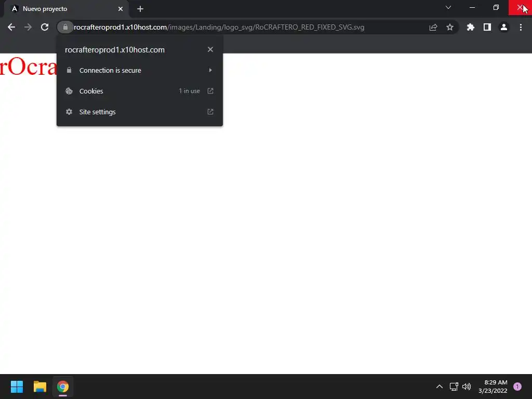Open the notification center badge
This screenshot has height=399, width=532.
[517, 387]
